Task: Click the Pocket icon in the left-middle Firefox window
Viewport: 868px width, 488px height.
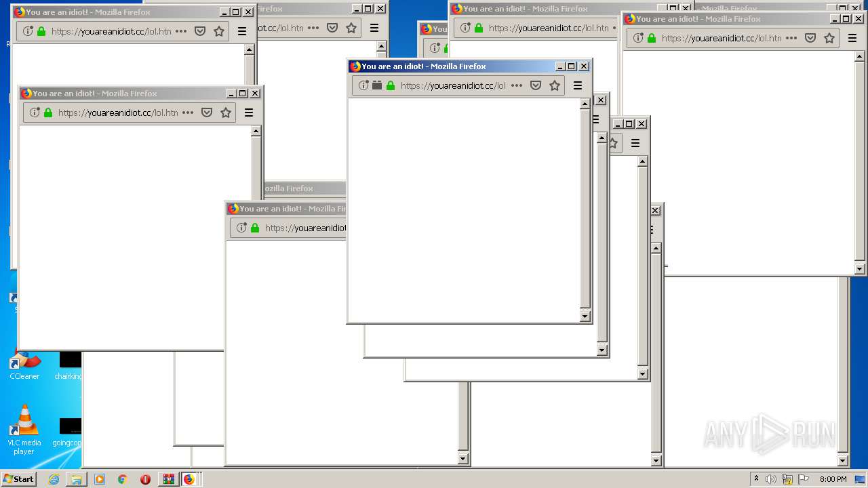Action: (x=207, y=113)
